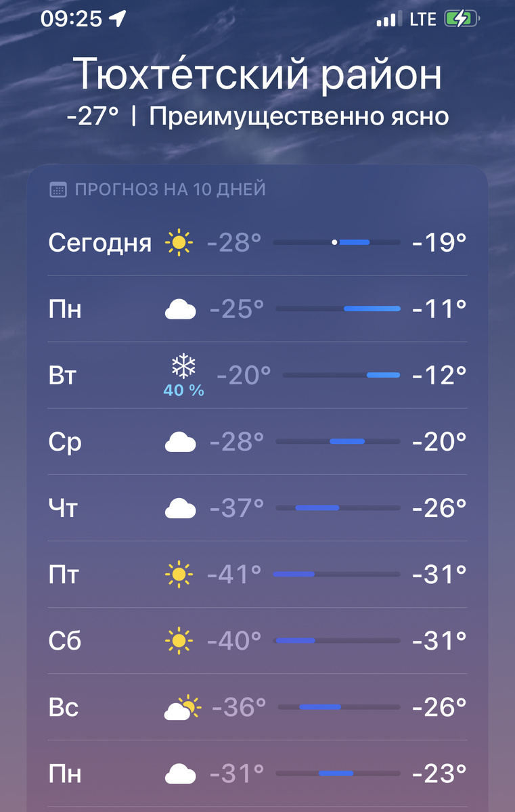Select the sun icon on Пт row
The height and width of the screenshot is (812, 515).
[180, 574]
